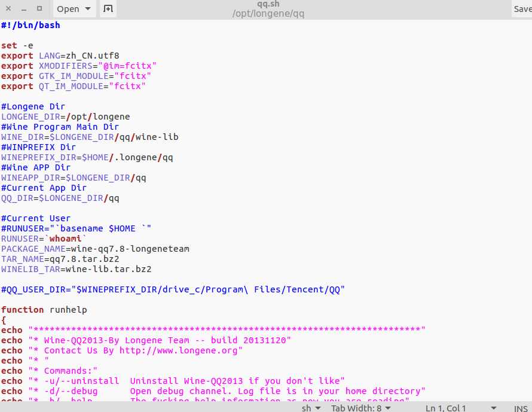Close the gedit window
The width and height of the screenshot is (532, 412).
tap(8, 8)
